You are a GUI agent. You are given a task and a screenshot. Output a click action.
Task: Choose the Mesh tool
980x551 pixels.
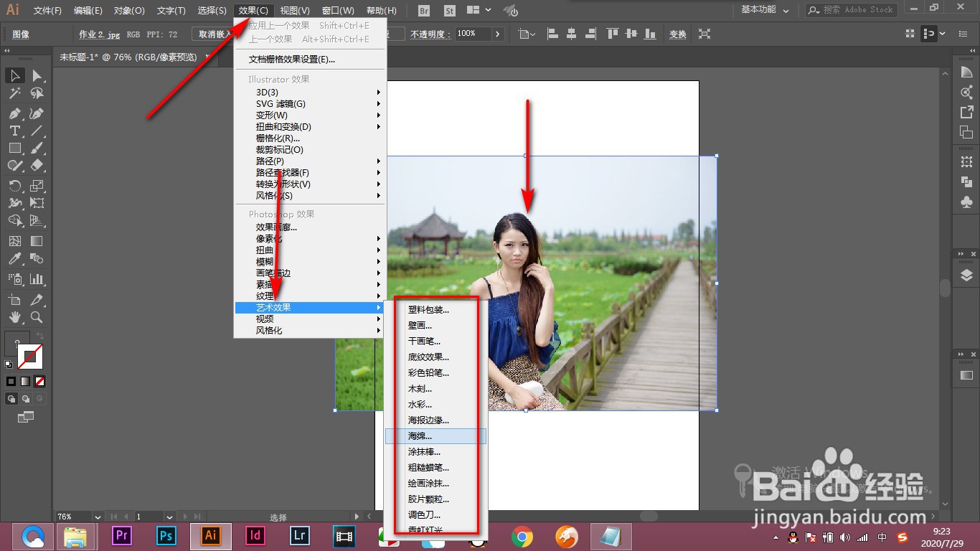click(15, 241)
